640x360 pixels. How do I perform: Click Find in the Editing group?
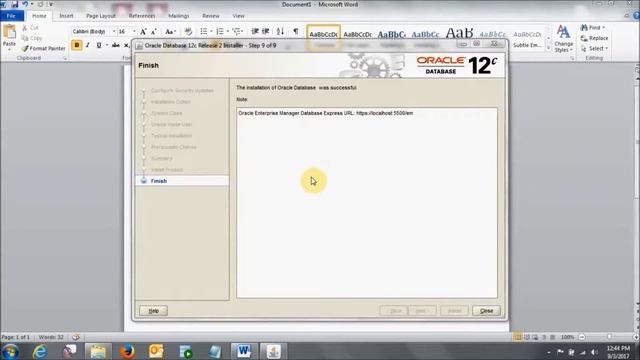[x=593, y=27]
